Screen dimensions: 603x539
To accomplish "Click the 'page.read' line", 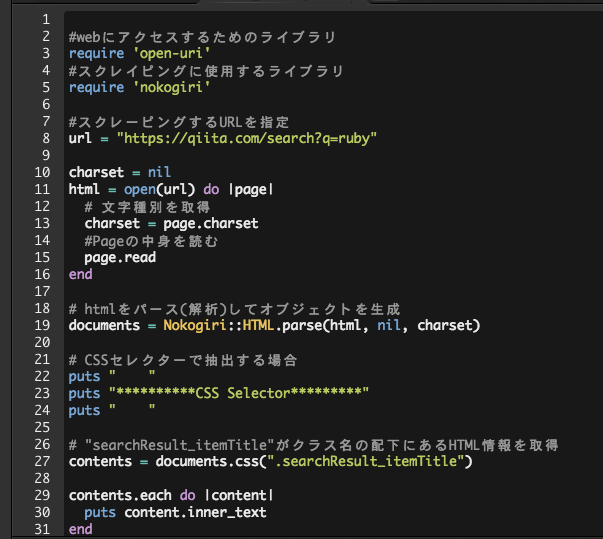I will 120,258.
